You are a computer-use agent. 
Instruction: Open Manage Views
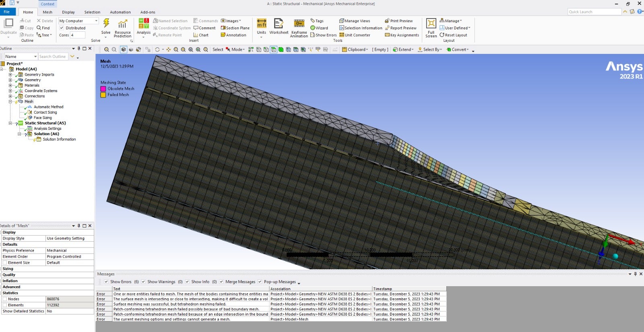tap(354, 21)
